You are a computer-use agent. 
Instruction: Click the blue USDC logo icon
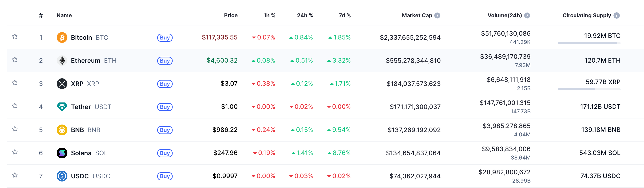[62, 176]
